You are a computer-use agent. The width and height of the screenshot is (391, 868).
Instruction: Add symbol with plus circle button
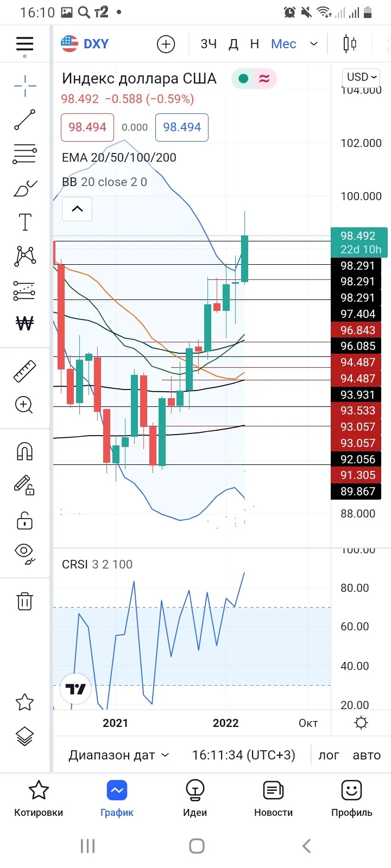click(166, 44)
